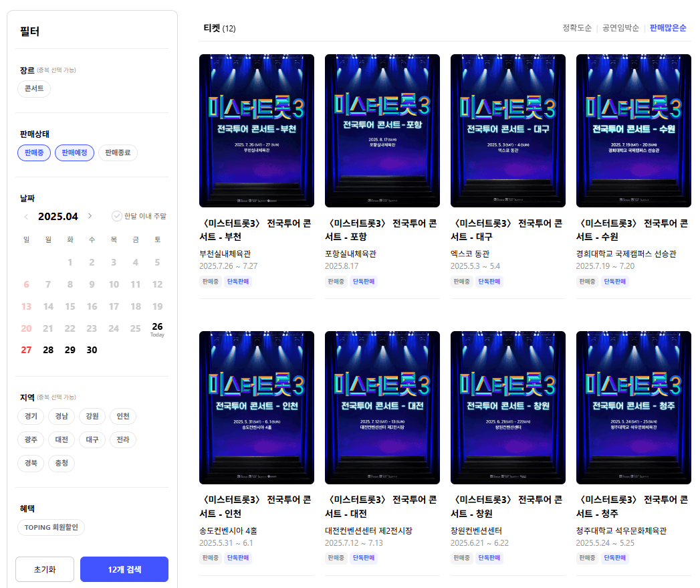Screen dimensions: 700x588
Task: Select the 경남 region filter
Action: tap(62, 417)
